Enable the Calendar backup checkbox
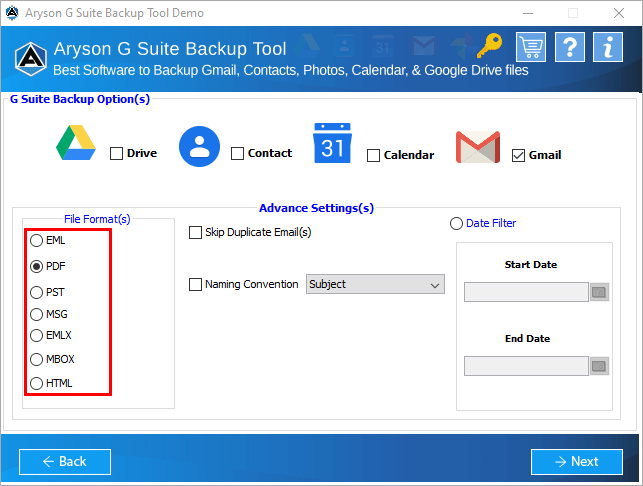 (x=373, y=155)
